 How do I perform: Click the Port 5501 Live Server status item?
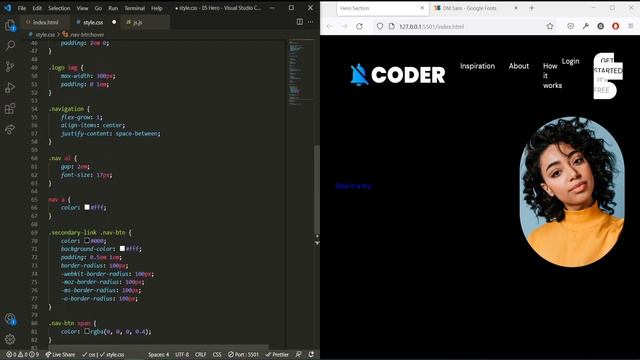pos(243,354)
